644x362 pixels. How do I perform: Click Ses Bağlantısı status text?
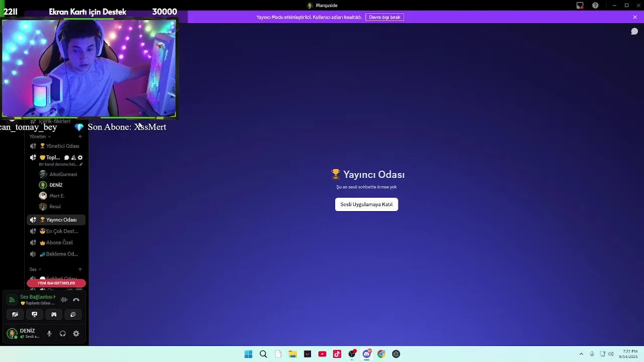click(38, 297)
